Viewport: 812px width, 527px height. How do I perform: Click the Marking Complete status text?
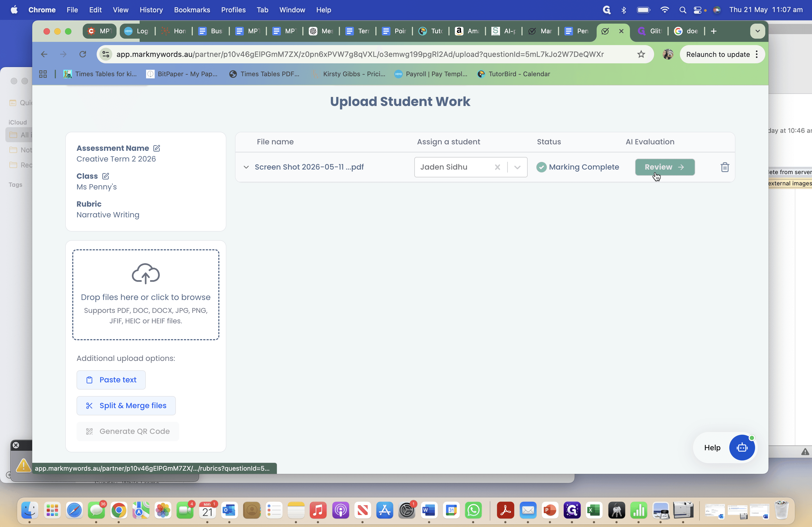coord(584,167)
